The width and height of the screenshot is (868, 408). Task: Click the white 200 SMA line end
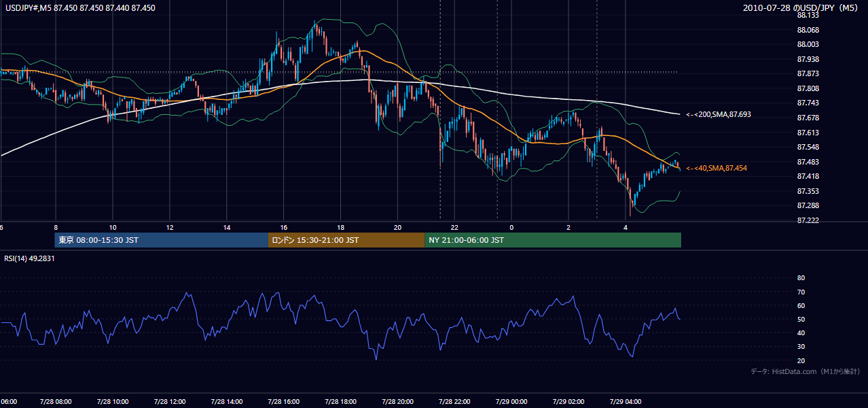click(678, 114)
